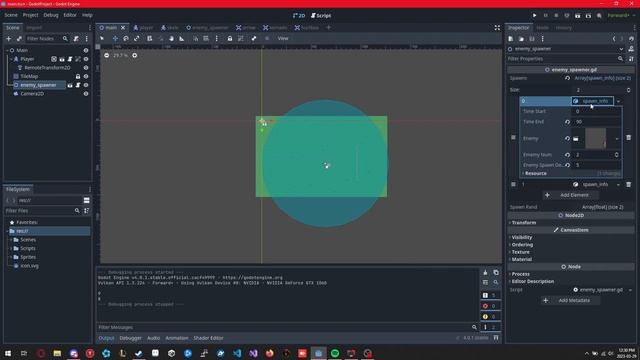Expand the Scenes folder in FileSystem
The image size is (640, 360).
coord(11,240)
